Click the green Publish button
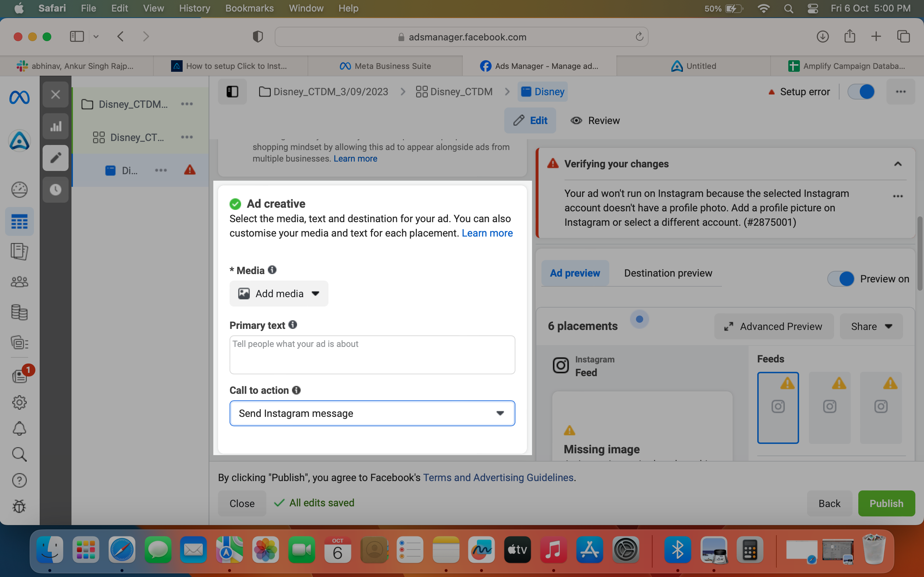This screenshot has width=924, height=577. 886,503
